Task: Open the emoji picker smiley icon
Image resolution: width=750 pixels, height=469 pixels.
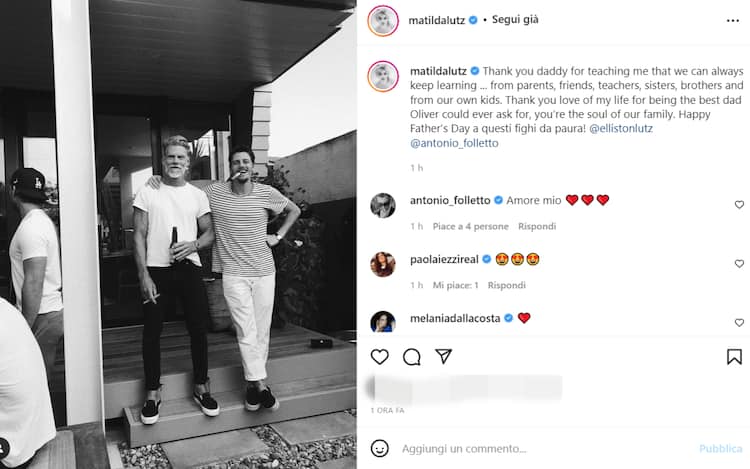Action: point(379,448)
